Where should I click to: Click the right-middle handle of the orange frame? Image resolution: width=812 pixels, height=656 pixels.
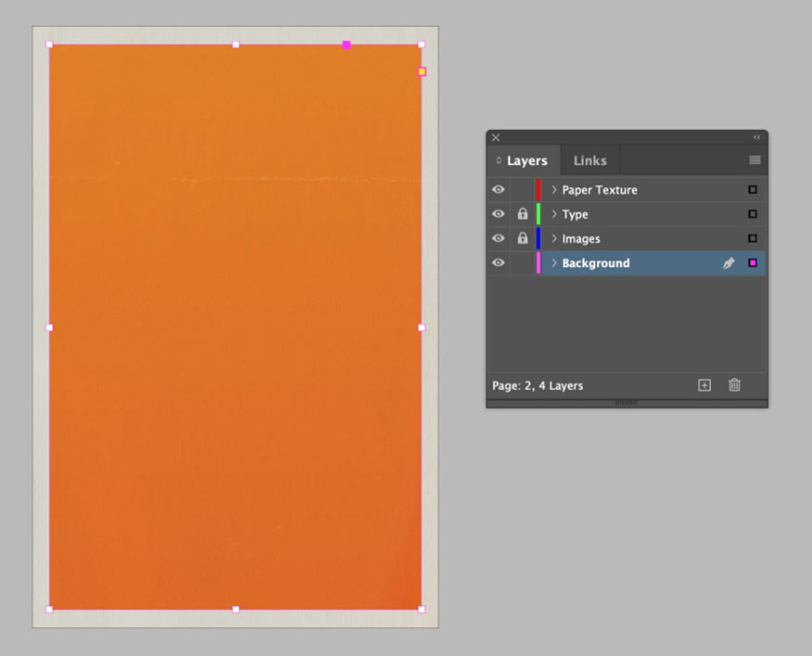421,328
